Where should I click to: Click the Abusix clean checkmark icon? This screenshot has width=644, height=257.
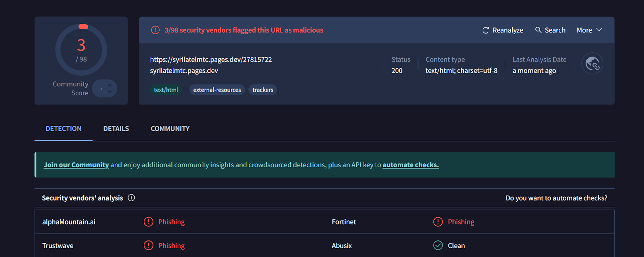(x=438, y=245)
